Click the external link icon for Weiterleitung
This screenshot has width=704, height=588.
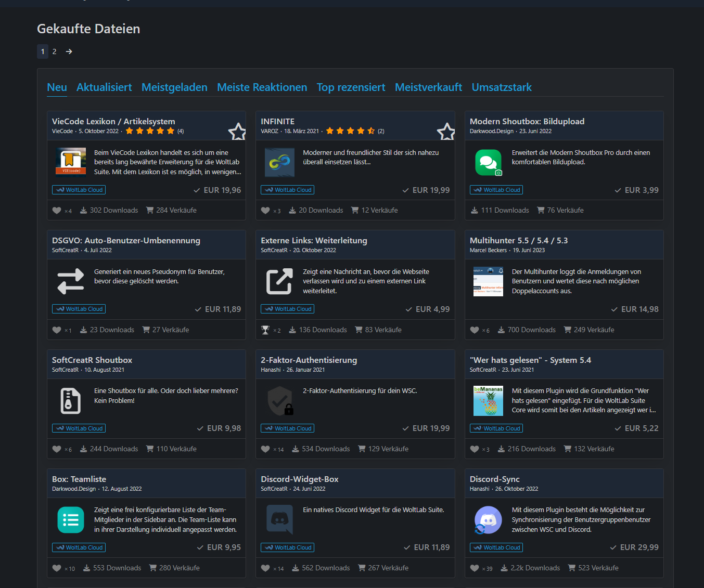point(279,281)
